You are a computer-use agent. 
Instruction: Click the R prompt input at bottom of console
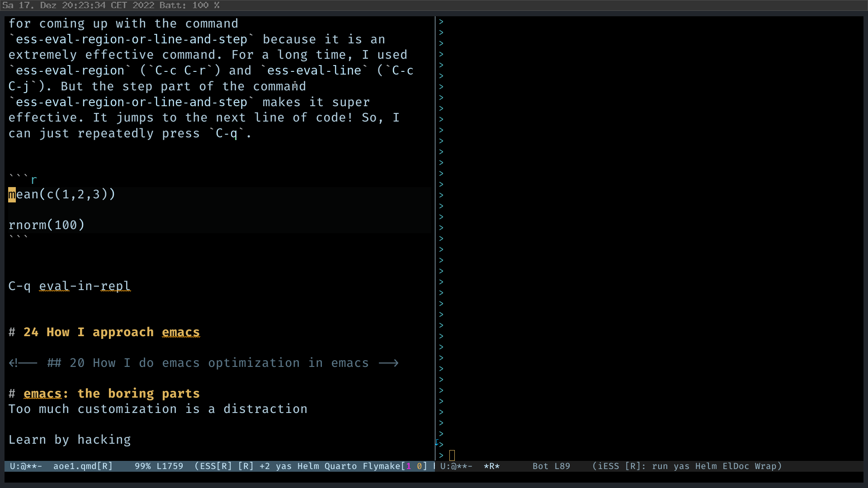click(x=452, y=455)
